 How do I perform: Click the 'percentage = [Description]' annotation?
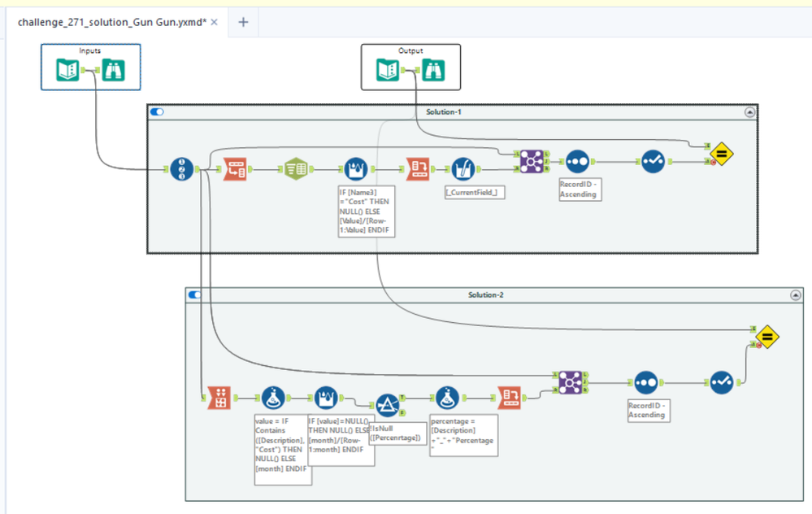[463, 435]
